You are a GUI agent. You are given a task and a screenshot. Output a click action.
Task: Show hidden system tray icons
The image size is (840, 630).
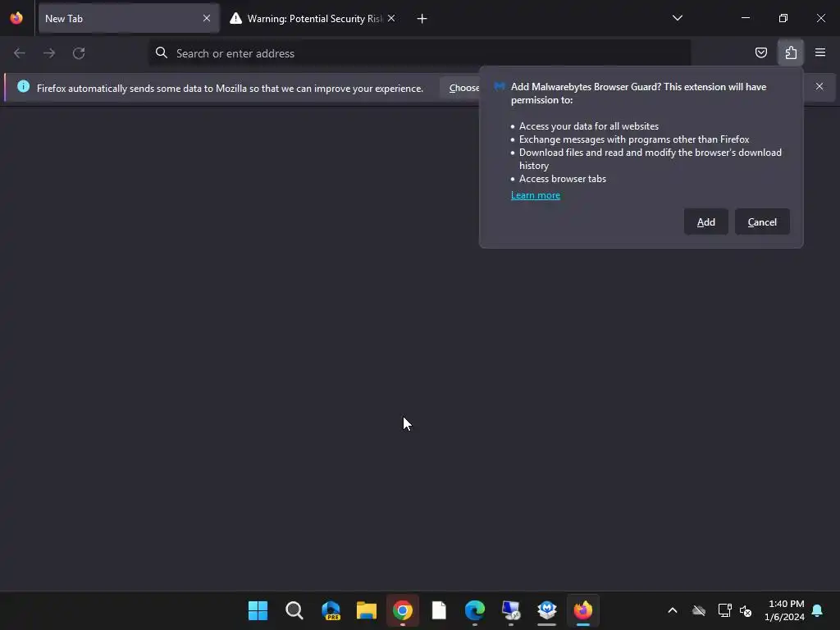click(x=673, y=610)
